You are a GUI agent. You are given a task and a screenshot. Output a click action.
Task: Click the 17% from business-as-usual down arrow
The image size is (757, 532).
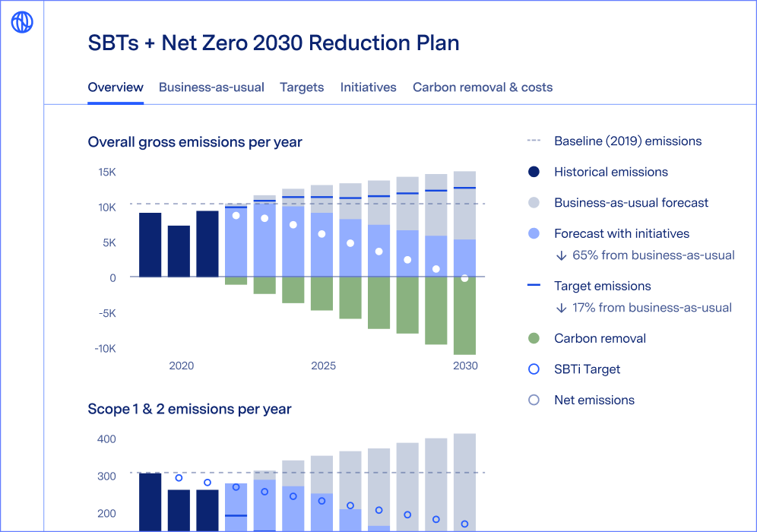pyautogui.click(x=562, y=308)
